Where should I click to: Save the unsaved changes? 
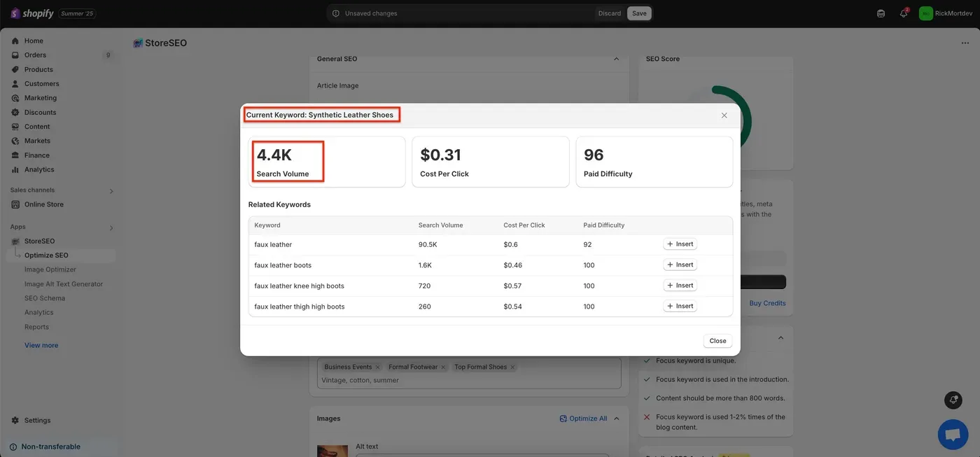pyautogui.click(x=639, y=13)
